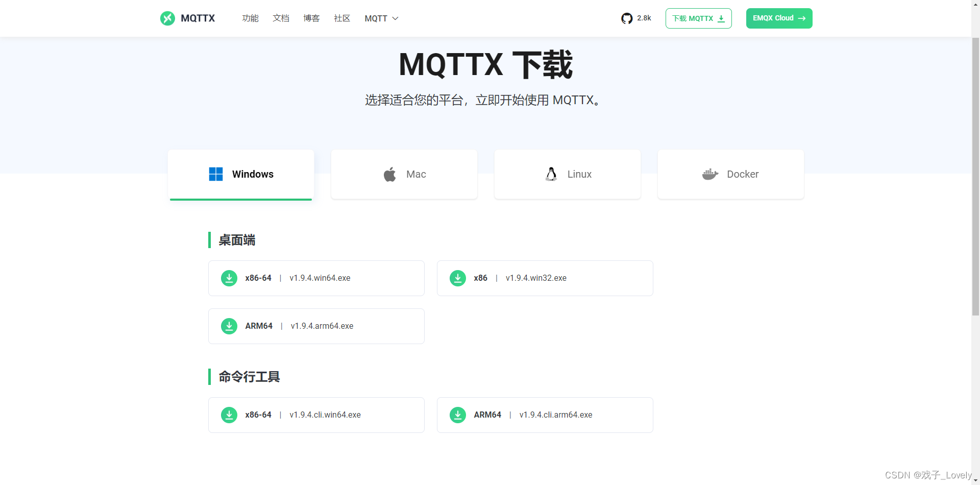Click the Windows logo icon
The height and width of the screenshot is (485, 980).
click(215, 174)
